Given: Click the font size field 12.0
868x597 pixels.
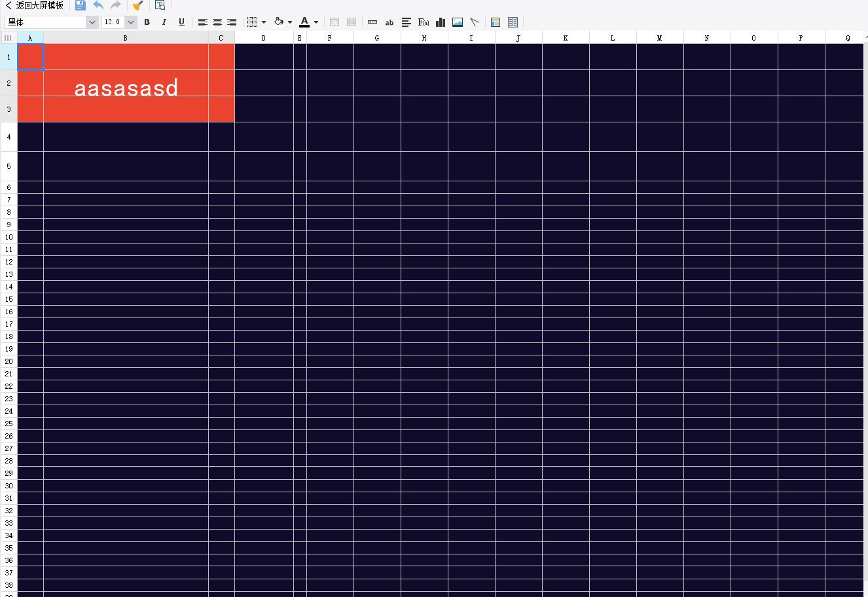Looking at the screenshot, I should (x=113, y=22).
